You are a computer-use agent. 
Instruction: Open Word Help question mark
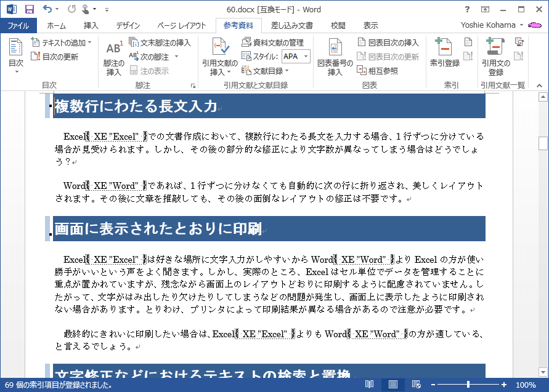click(x=467, y=9)
